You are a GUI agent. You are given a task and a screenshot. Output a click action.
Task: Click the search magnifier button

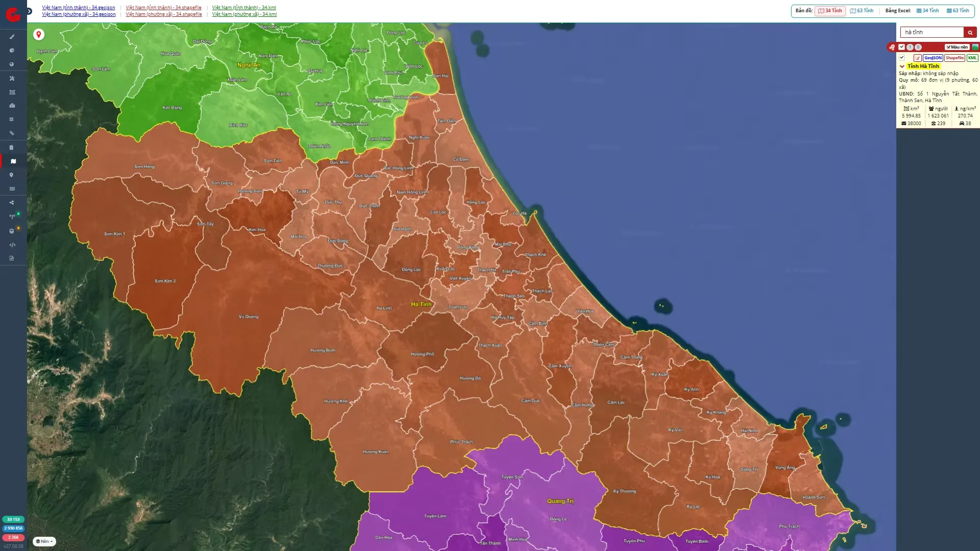970,32
